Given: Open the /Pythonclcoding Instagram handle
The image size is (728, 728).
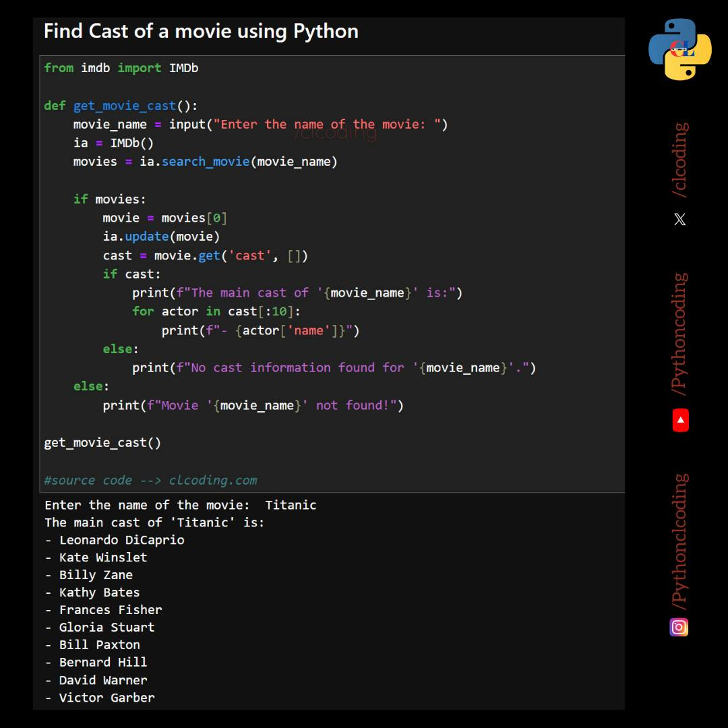Looking at the screenshot, I should point(680,541).
